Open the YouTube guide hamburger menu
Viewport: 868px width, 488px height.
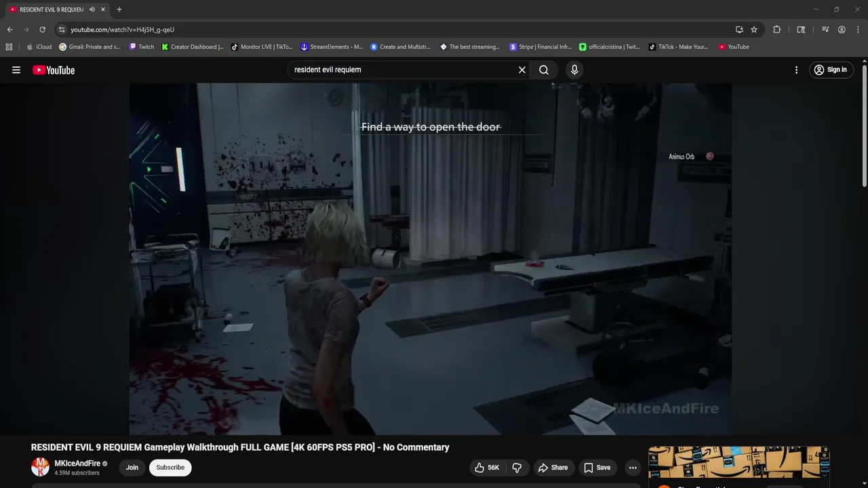coord(16,70)
